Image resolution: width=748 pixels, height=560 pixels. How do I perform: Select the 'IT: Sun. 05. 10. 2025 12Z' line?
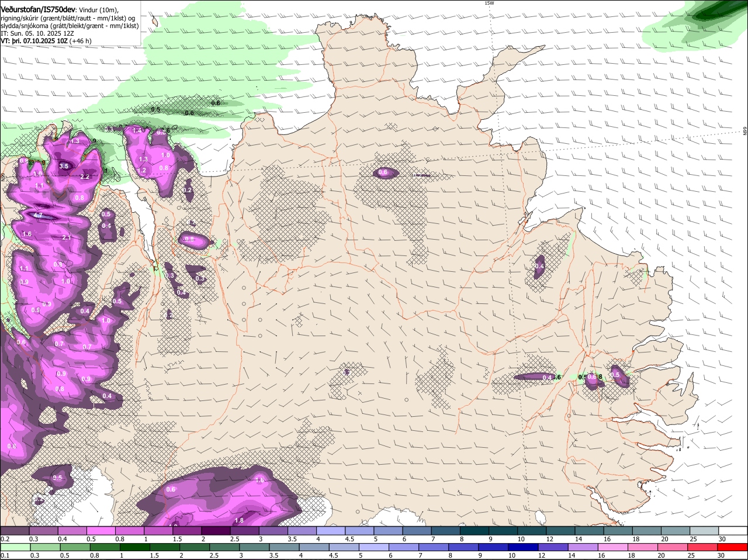pos(37,33)
